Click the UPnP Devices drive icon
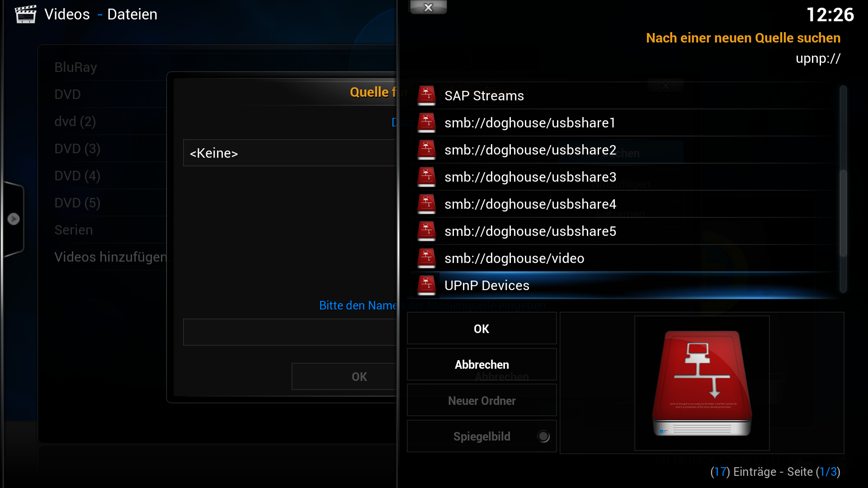This screenshot has height=488, width=868. coord(426,285)
